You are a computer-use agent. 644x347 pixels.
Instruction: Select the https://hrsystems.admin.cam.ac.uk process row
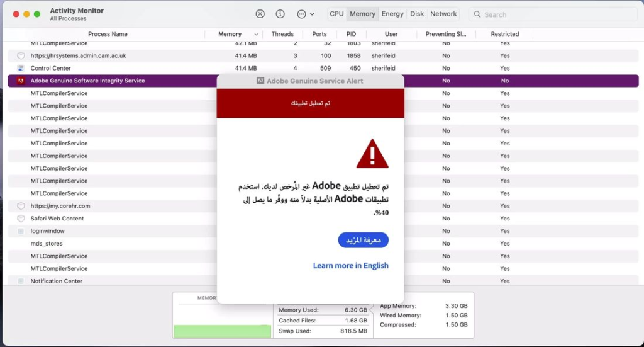click(x=323, y=55)
